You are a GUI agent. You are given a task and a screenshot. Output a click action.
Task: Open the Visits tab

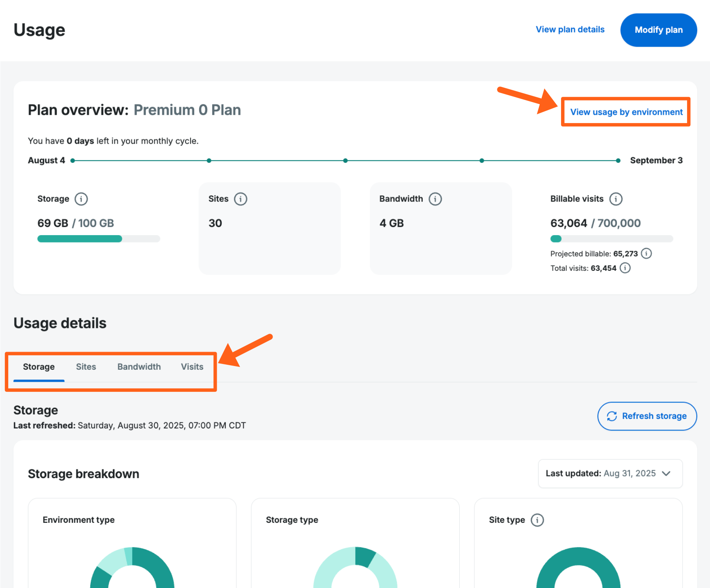[x=192, y=367]
